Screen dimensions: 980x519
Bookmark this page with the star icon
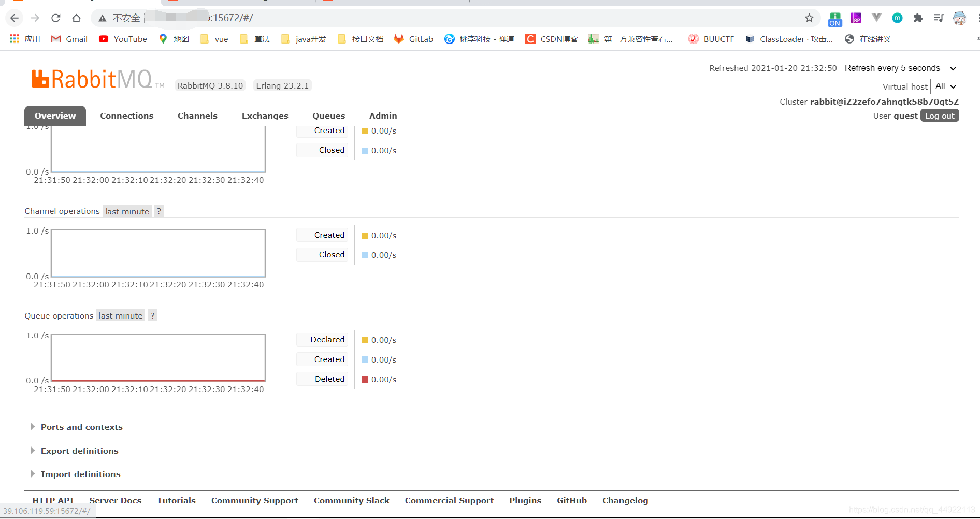click(x=809, y=18)
